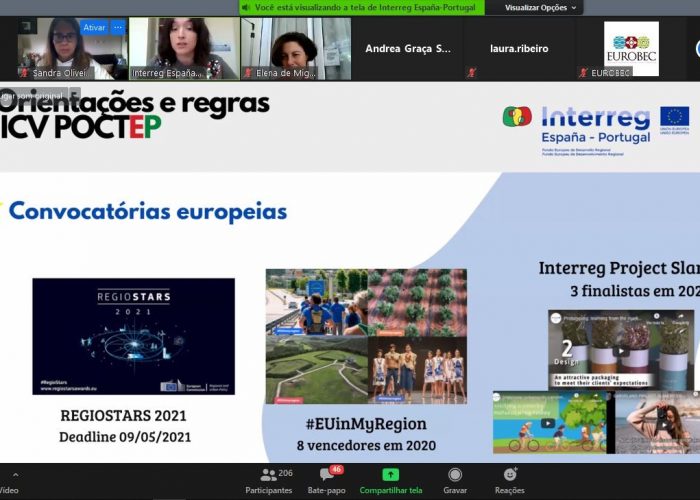
Task: Select the Interreg España presenter video tile
Action: pyautogui.click(x=184, y=49)
